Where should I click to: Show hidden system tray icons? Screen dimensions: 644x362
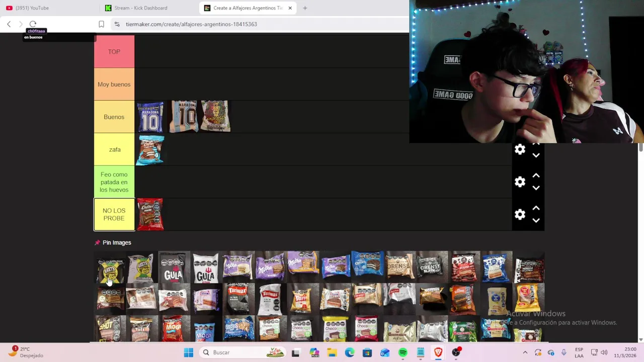[x=525, y=352]
